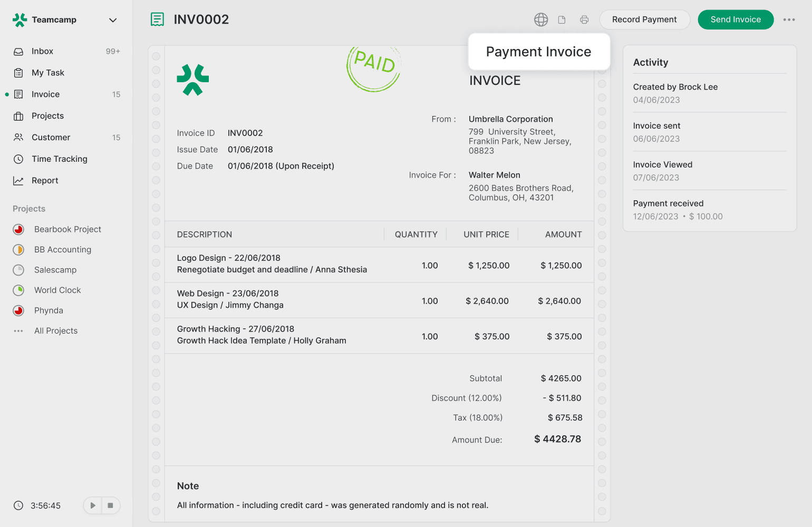Click the Time Tracking clock icon
Screen dimensions: 812x527
(x=18, y=159)
